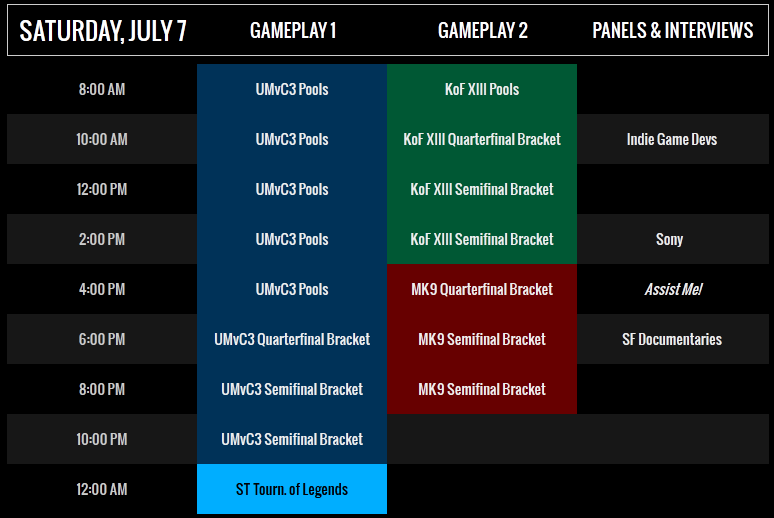Click the MK9 Quarterfinal Bracket red cell
Image resolution: width=774 pixels, height=518 pixels.
[482, 289]
